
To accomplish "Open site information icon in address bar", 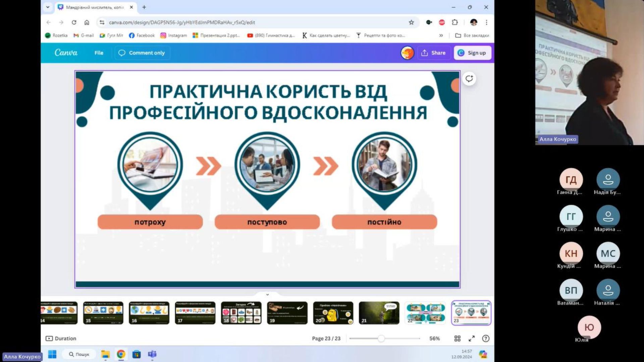I will (102, 22).
